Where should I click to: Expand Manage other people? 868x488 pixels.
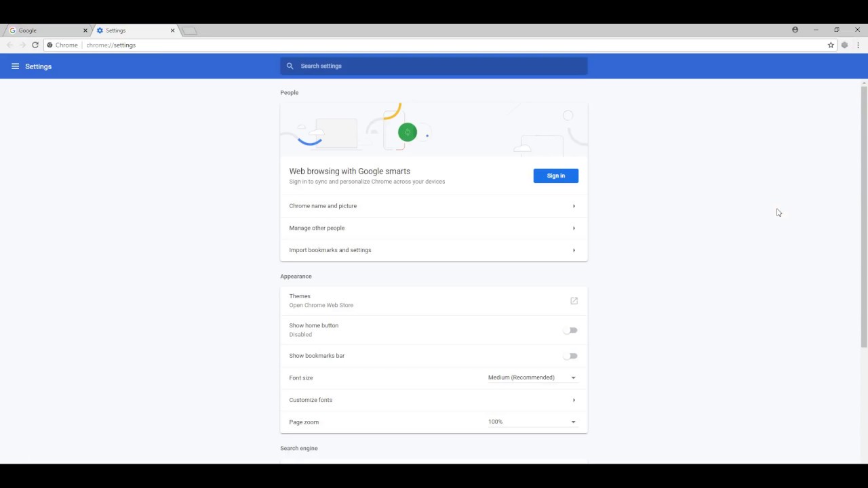[434, 228]
